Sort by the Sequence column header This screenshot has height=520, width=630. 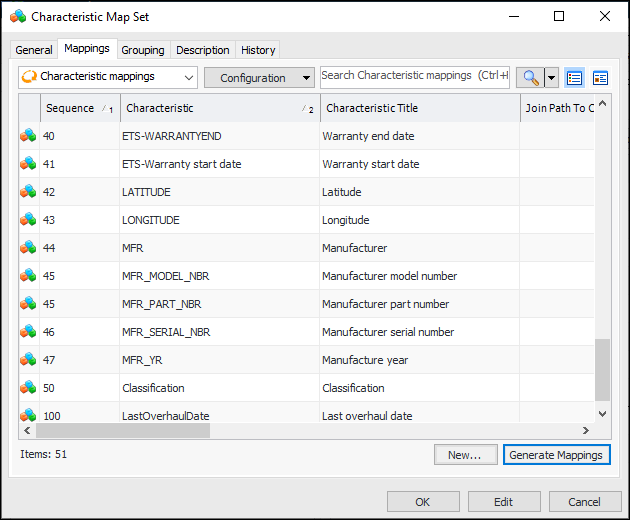(x=70, y=108)
